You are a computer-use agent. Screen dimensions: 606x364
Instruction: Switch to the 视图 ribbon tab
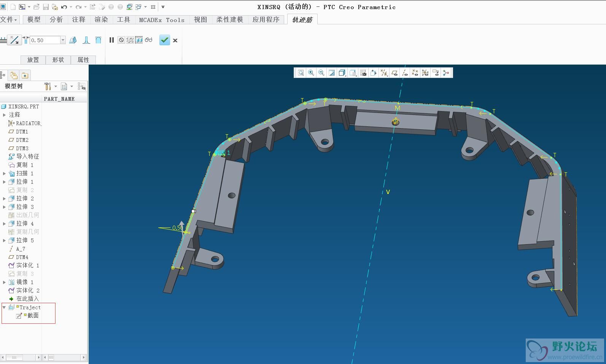point(200,19)
